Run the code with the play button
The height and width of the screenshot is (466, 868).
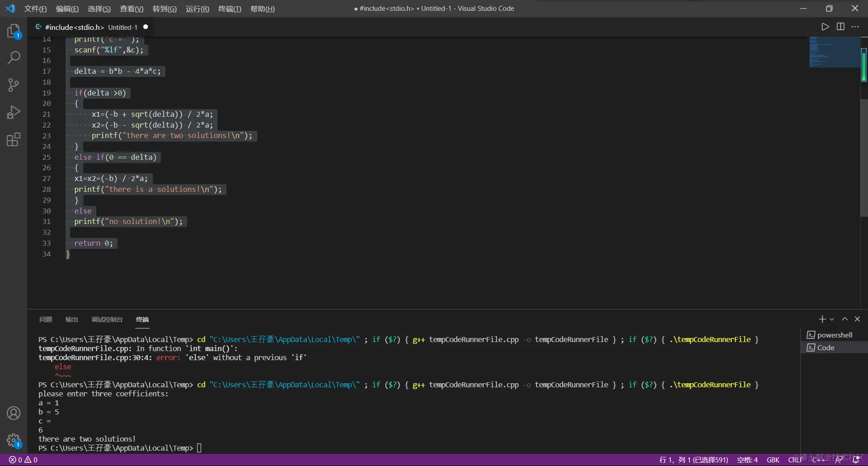825,27
